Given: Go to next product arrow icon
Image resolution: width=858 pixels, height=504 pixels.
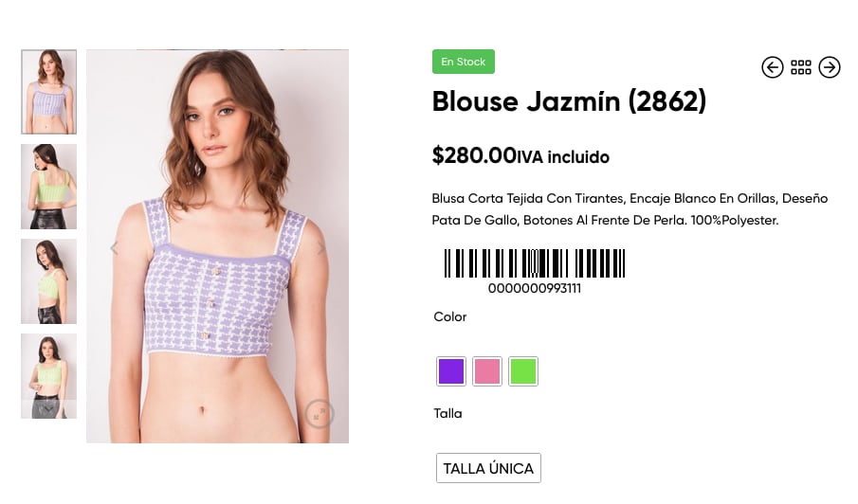Looking at the screenshot, I should [x=829, y=67].
